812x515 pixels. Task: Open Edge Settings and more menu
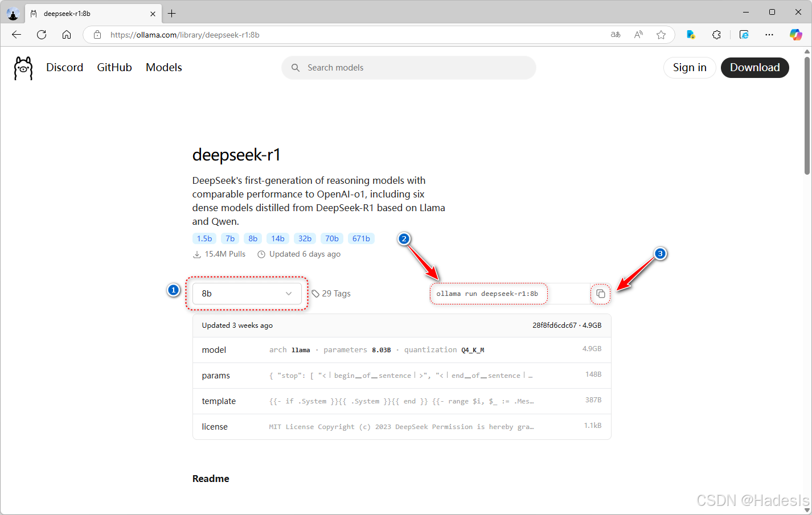click(x=769, y=35)
